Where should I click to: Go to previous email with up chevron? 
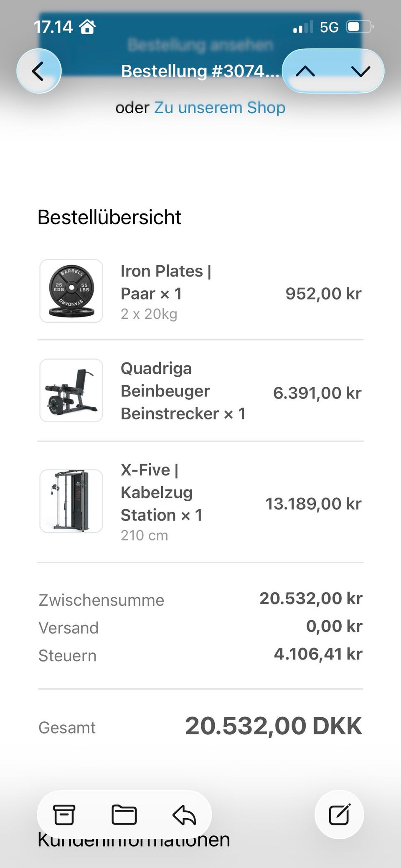pos(305,71)
